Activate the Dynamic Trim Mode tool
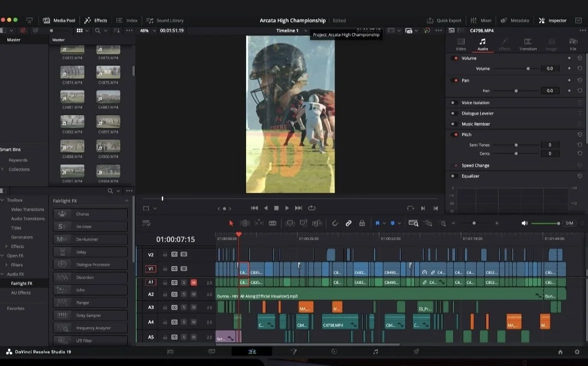The height and width of the screenshot is (366, 588). click(259, 223)
